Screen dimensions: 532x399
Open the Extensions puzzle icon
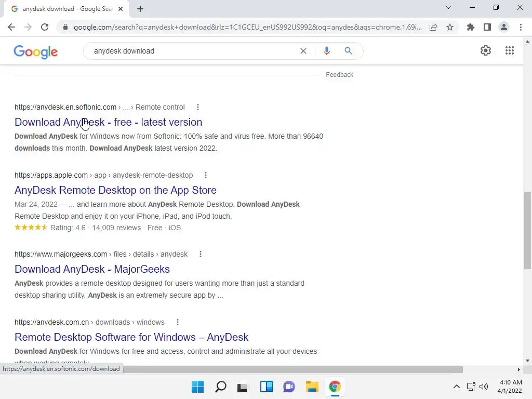[470, 27]
